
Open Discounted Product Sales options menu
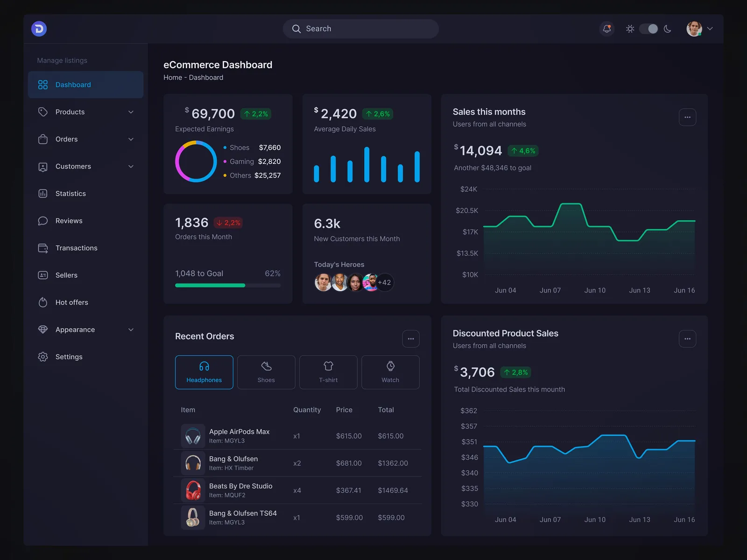(x=687, y=339)
